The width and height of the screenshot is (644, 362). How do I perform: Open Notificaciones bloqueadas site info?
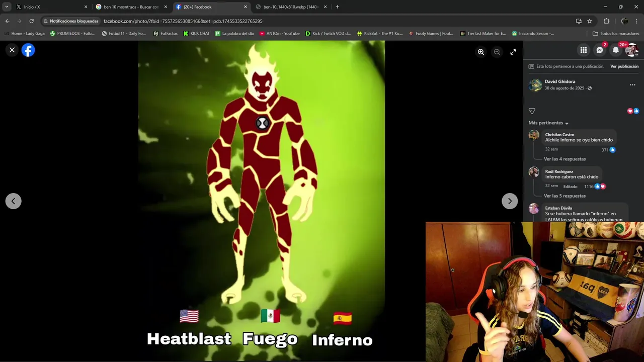71,21
